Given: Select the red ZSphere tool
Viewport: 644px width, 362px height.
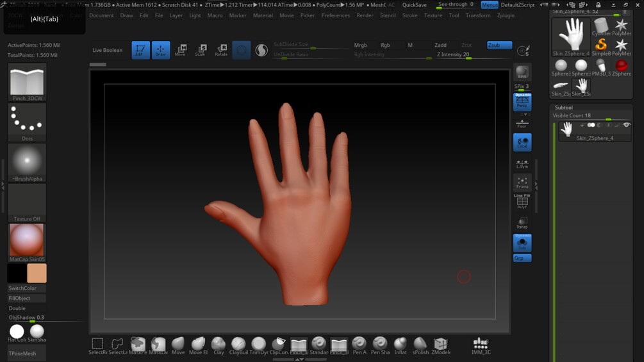Looking at the screenshot, I should pyautogui.click(x=622, y=67).
